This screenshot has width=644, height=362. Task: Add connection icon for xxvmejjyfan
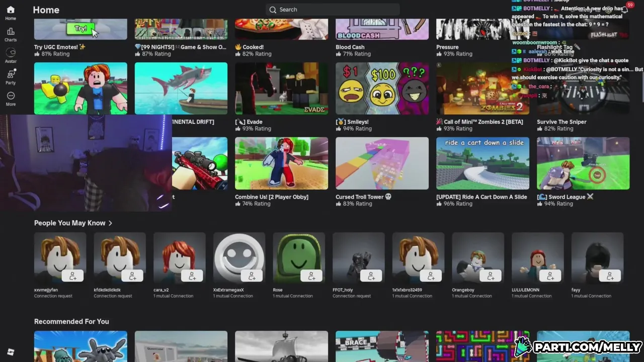click(72, 276)
